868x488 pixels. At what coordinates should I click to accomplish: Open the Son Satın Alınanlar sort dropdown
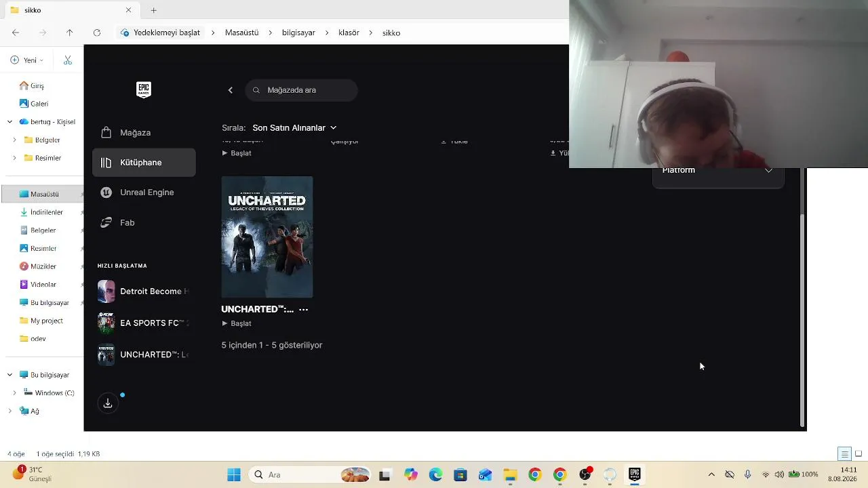294,127
